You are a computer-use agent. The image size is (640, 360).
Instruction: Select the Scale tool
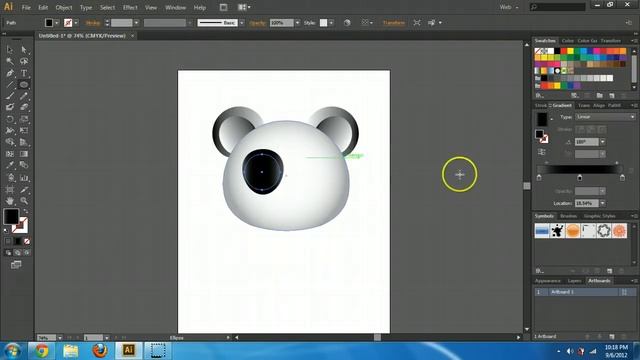tap(24, 119)
